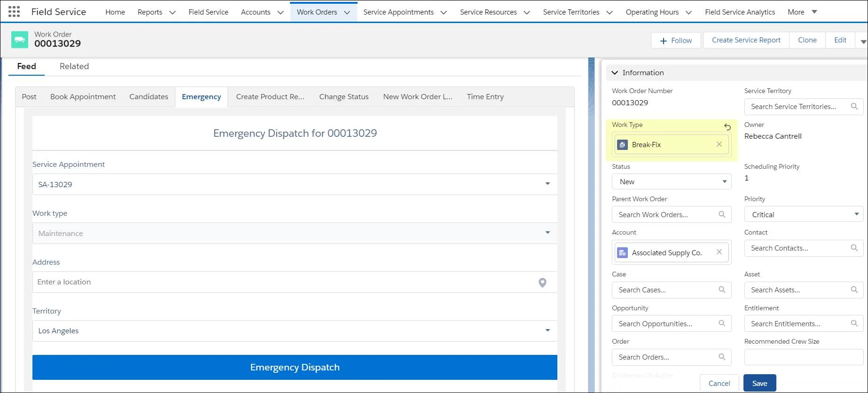The image size is (868, 393).
Task: Open the Priority dropdown showing Critical
Action: [x=804, y=214]
